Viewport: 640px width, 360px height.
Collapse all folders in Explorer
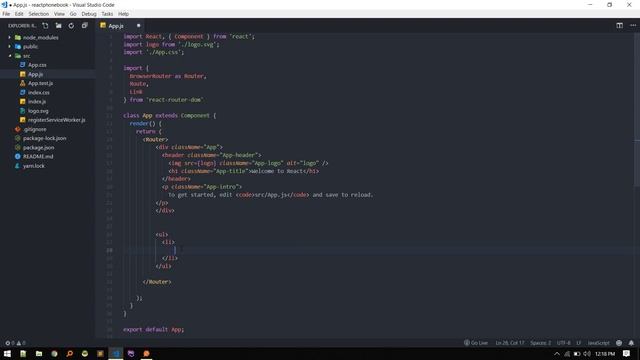point(84,25)
